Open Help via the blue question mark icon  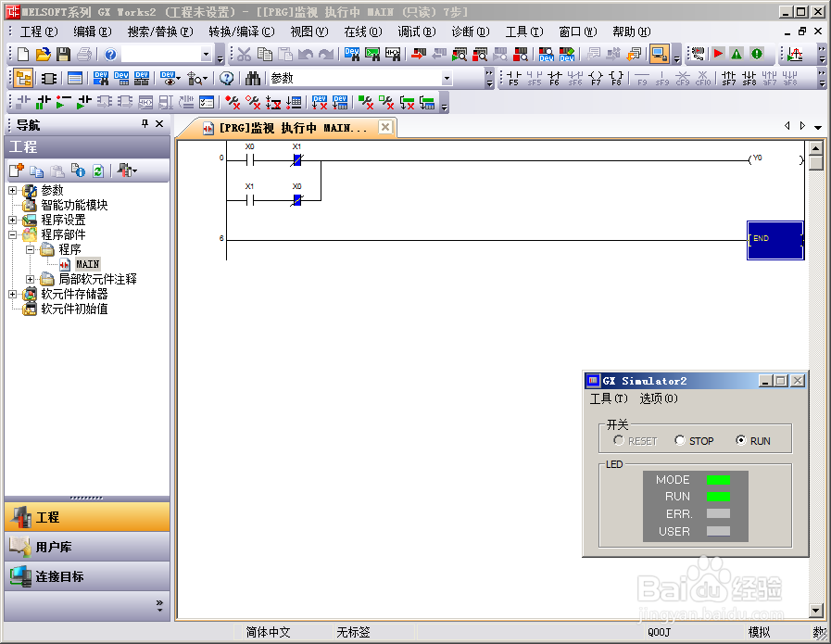tap(110, 54)
